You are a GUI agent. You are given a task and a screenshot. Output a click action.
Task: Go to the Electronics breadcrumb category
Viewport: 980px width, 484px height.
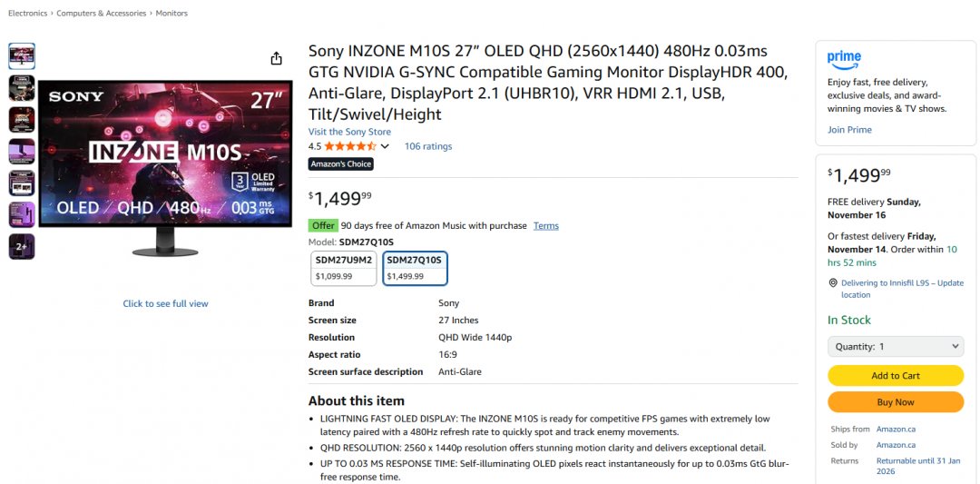click(27, 14)
